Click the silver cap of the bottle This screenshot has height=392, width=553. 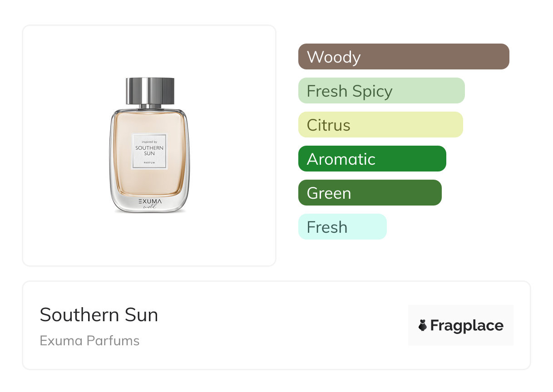tap(150, 91)
